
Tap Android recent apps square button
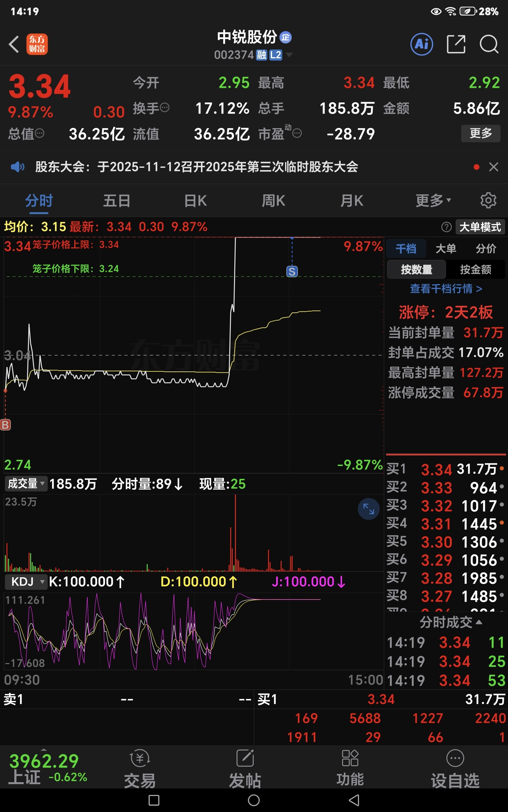pyautogui.click(x=154, y=800)
